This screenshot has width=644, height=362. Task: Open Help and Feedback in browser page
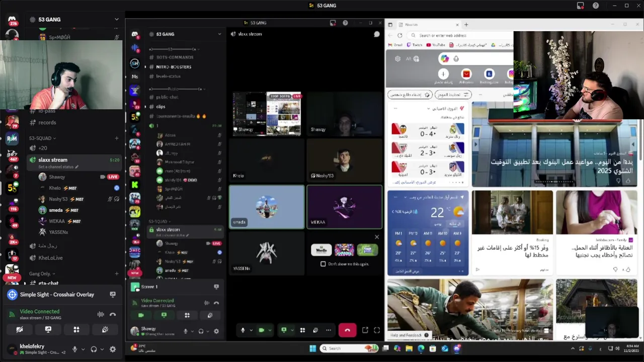409,335
